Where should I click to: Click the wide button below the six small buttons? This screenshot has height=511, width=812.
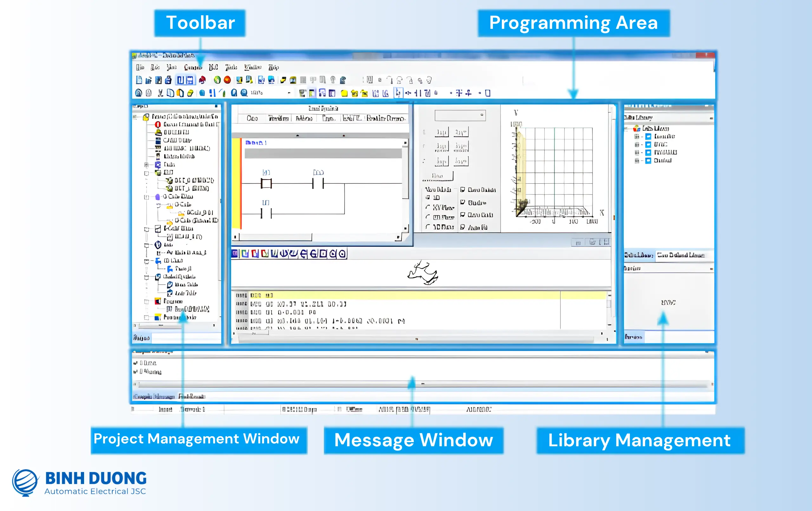[x=437, y=176]
